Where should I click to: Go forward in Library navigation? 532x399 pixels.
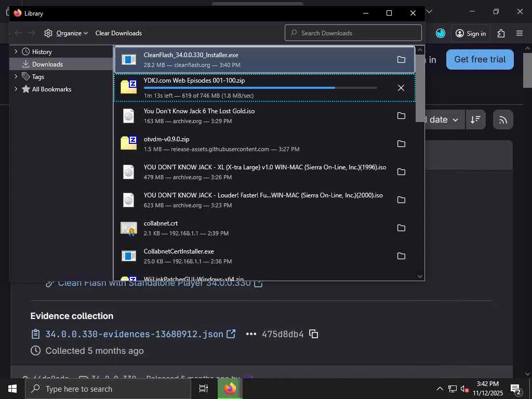click(x=31, y=33)
